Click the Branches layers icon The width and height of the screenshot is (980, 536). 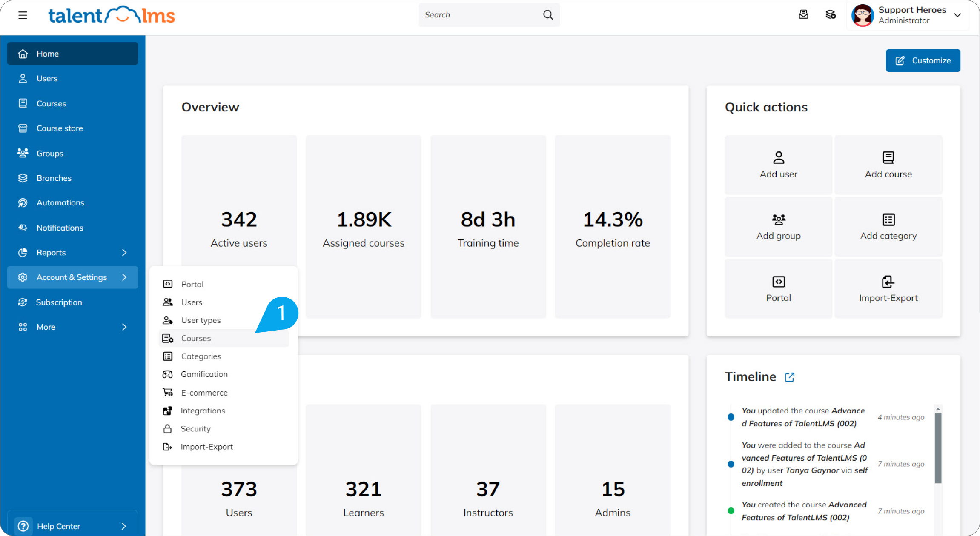tap(23, 178)
